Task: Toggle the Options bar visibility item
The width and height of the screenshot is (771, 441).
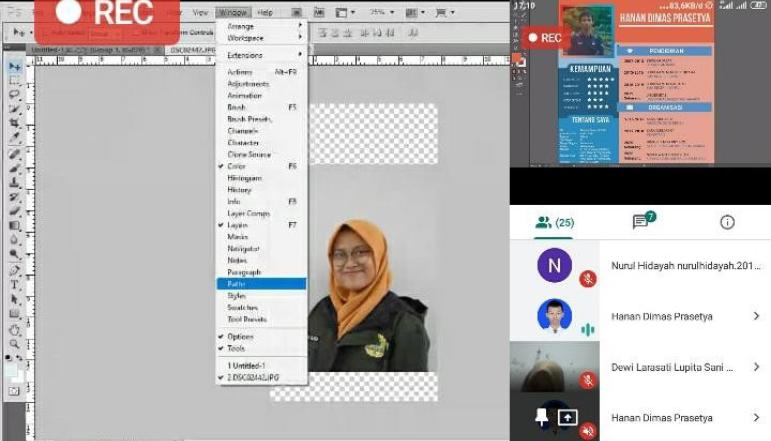Action: click(x=240, y=337)
